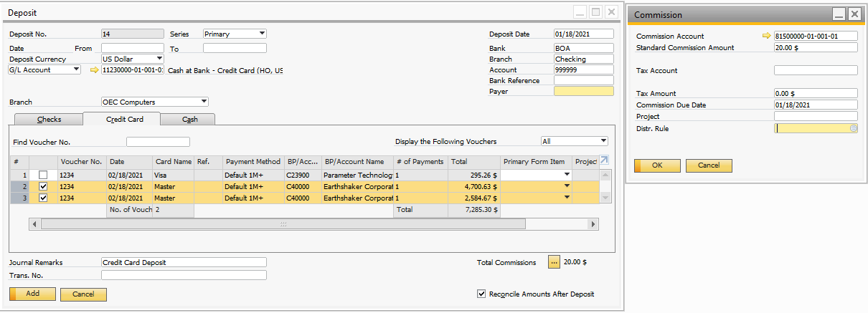868x313 pixels.
Task: Click the # of Payments column header
Action: pyautogui.click(x=420, y=162)
